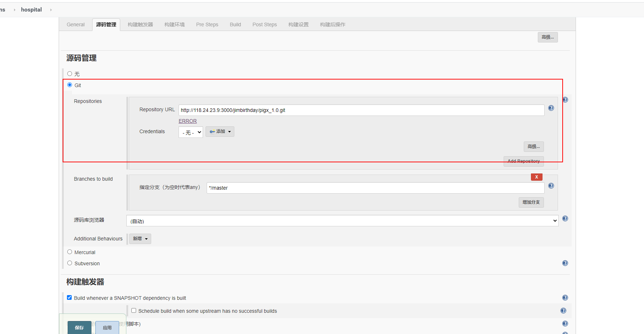Open help icon beside branch specifier field
The height and width of the screenshot is (334, 644).
(x=551, y=186)
